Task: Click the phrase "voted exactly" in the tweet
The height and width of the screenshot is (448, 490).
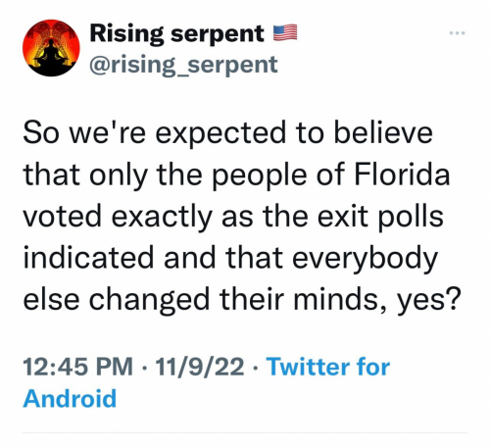Action: click(118, 217)
